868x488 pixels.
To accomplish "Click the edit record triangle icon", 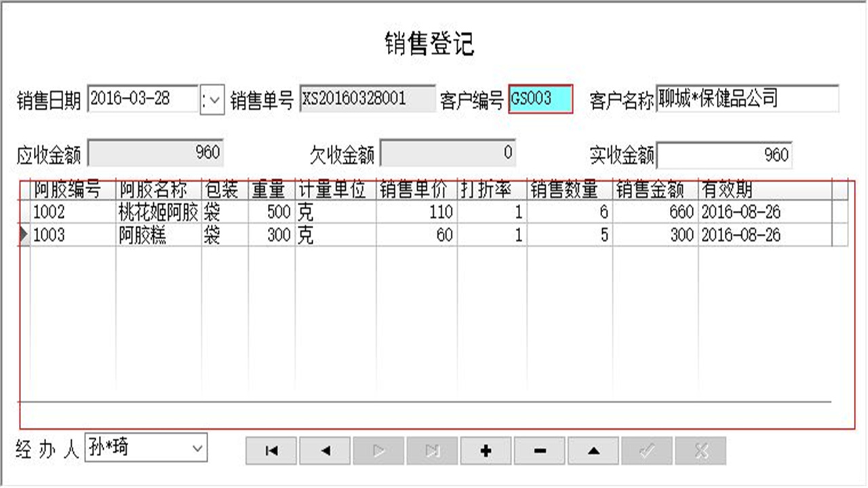I will pyautogui.click(x=592, y=449).
